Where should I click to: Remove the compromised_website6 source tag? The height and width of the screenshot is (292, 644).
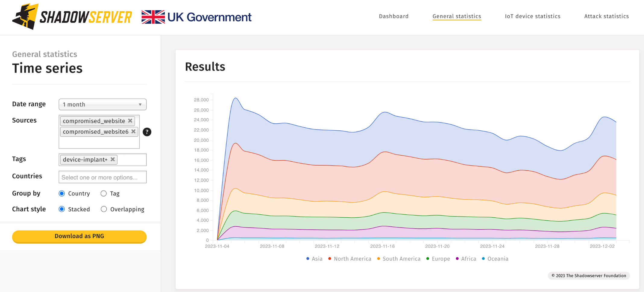(134, 132)
